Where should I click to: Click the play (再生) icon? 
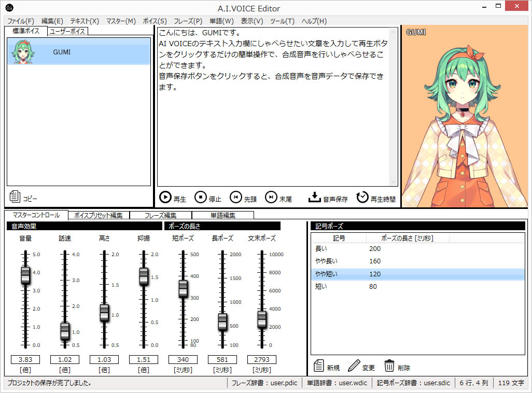[165, 197]
